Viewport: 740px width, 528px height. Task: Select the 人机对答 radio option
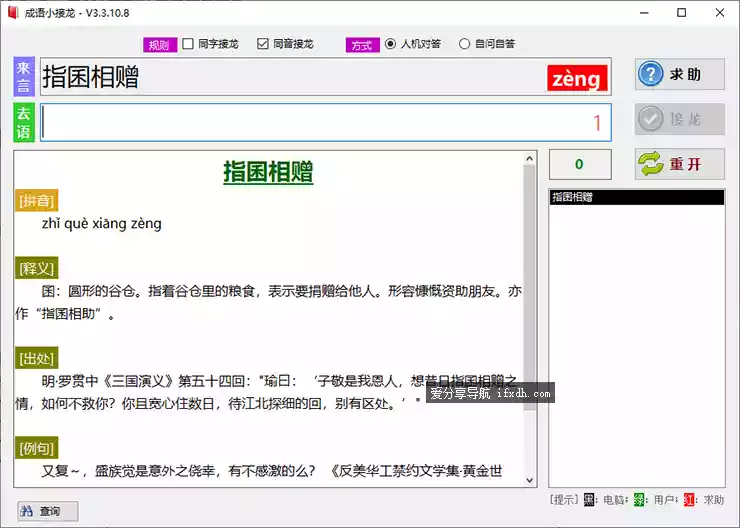coord(390,44)
